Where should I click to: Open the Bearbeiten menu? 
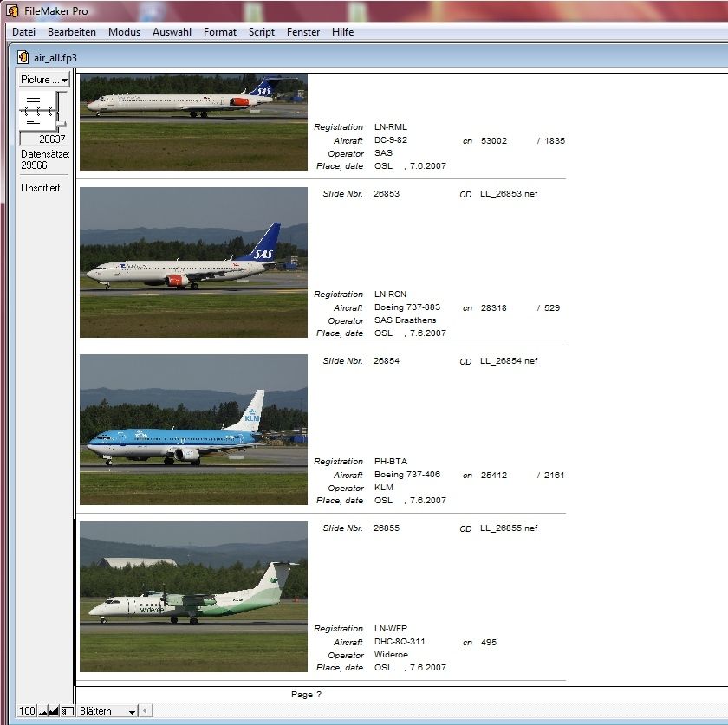(x=72, y=32)
